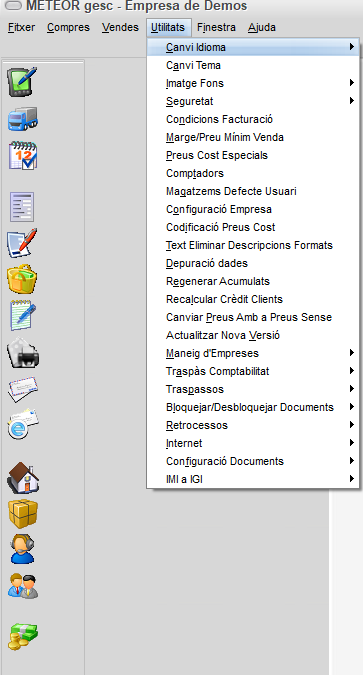Expand Bloquejar/Desbloquejar Documents submenu
This screenshot has height=675, width=363.
click(253, 407)
